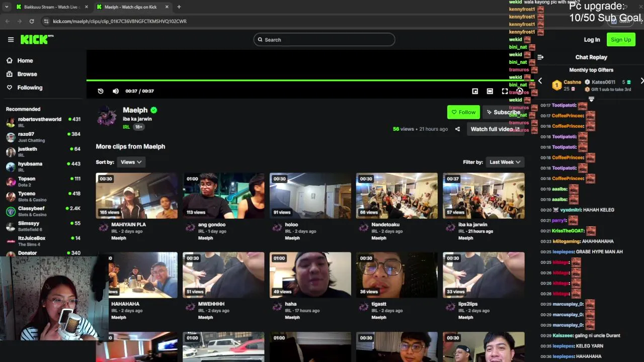Image resolution: width=644 pixels, height=362 pixels.
Task: Click the Log In button
Action: click(x=592, y=40)
